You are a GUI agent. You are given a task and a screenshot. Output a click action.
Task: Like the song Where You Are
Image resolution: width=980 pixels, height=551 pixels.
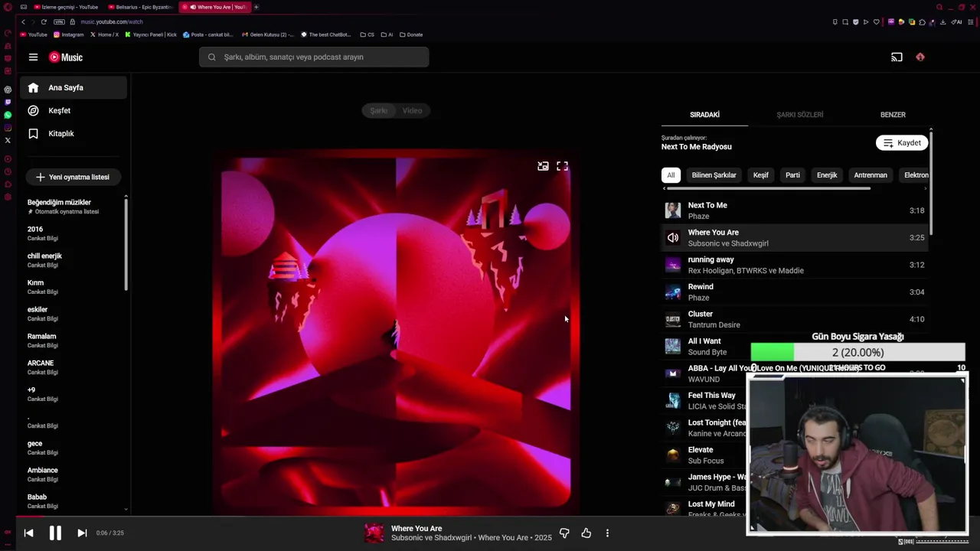pyautogui.click(x=586, y=533)
